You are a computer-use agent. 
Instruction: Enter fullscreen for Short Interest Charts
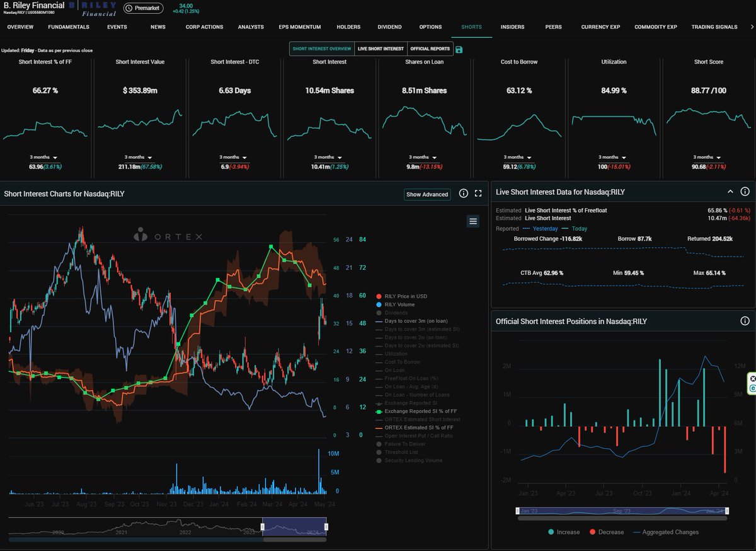tap(478, 194)
